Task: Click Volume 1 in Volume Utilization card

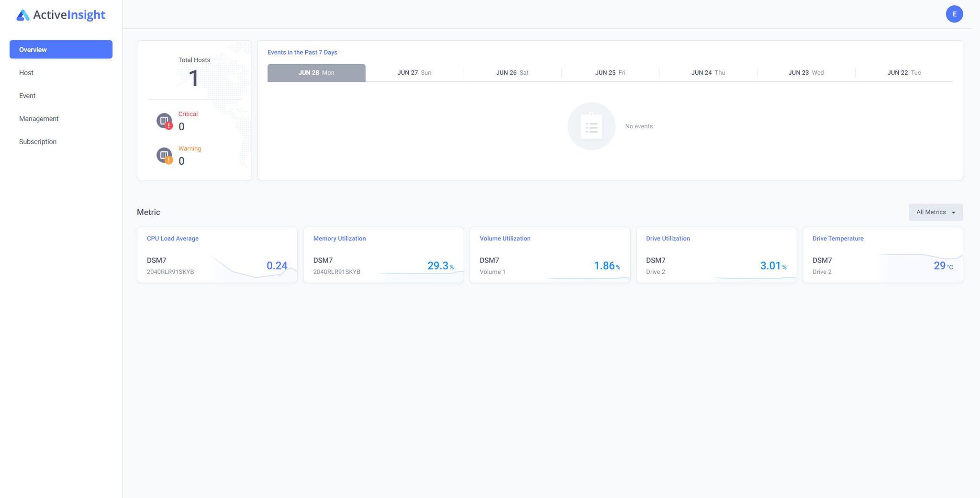Action: point(492,272)
